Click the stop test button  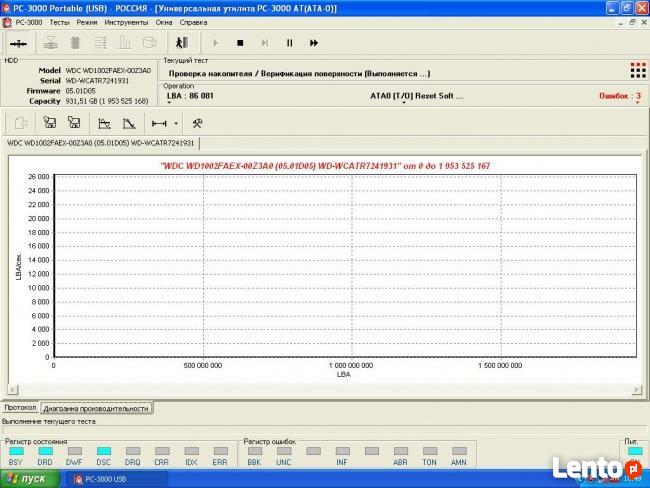coord(240,43)
